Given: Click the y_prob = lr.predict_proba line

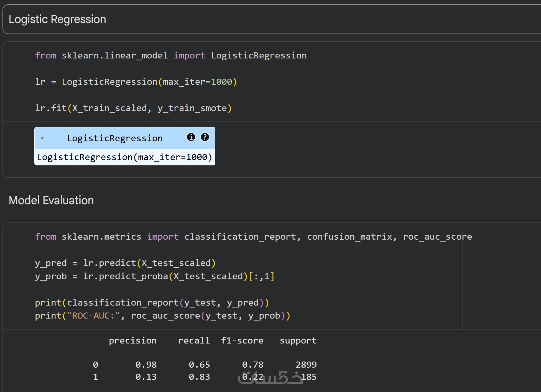Looking at the screenshot, I should 155,276.
